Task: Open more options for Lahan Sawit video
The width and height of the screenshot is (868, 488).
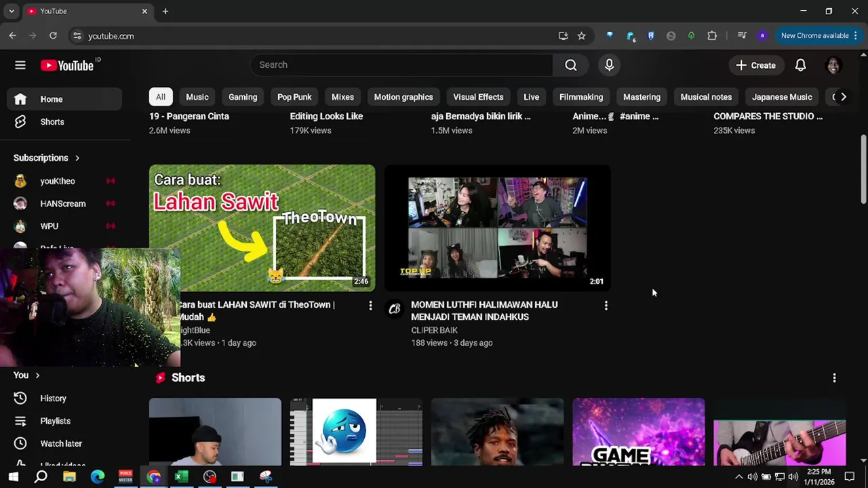Action: click(370, 306)
